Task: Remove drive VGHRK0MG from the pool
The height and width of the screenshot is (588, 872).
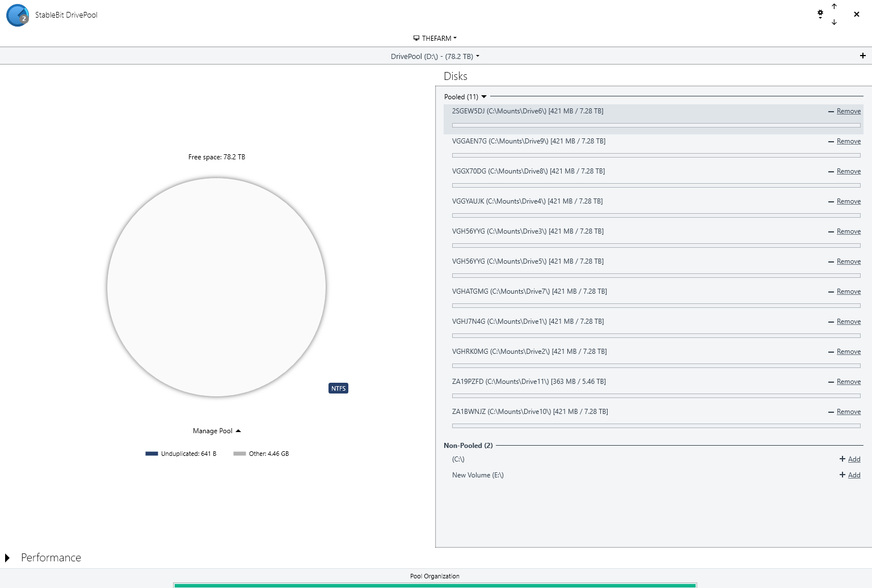Action: pos(849,352)
